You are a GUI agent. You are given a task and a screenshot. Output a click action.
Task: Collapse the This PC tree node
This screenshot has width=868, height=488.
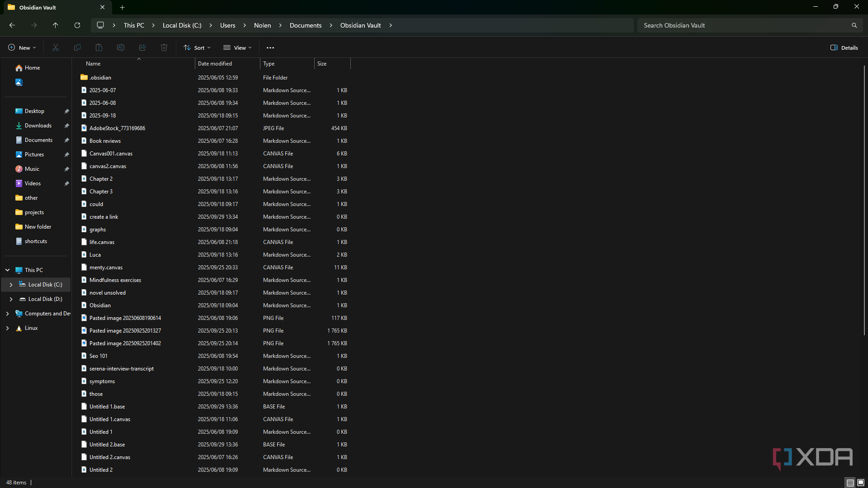pos(8,270)
